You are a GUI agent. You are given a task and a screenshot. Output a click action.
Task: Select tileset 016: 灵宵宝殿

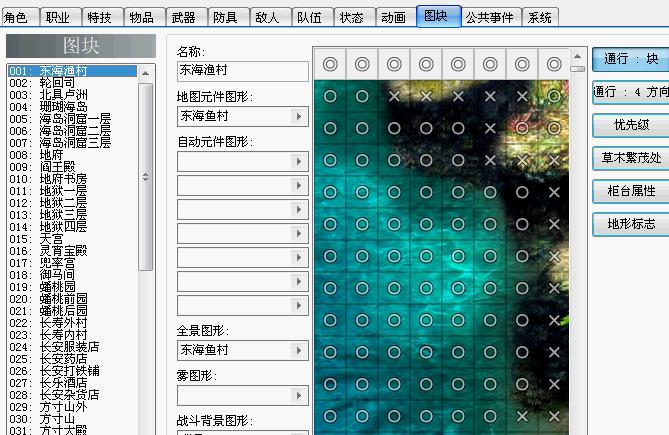72,251
